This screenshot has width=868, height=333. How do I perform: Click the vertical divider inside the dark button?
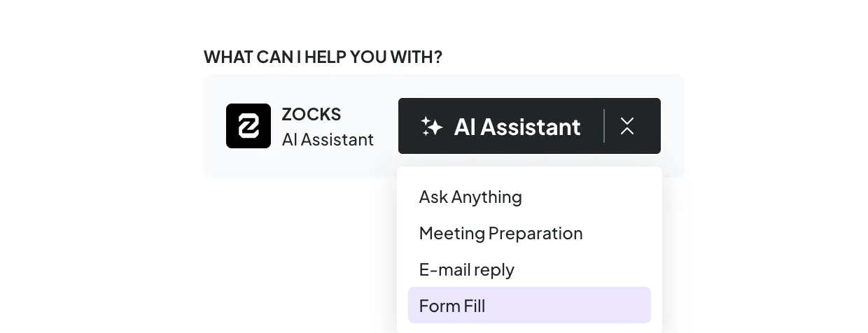point(604,126)
